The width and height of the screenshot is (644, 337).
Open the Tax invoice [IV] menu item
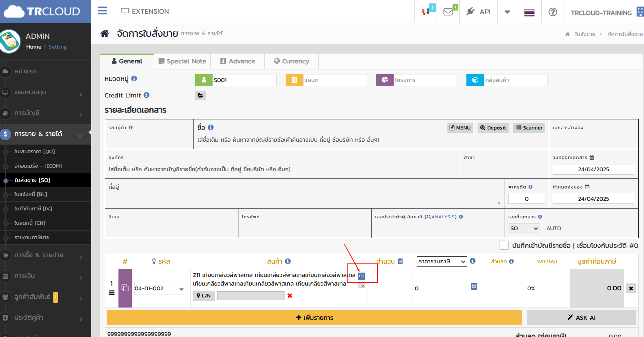[x=33, y=209]
